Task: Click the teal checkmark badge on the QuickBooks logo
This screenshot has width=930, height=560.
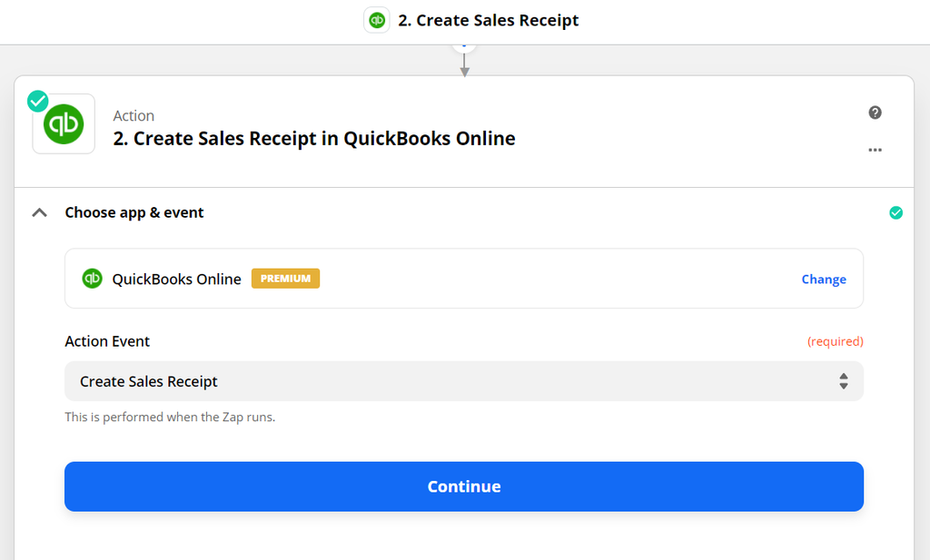Action: click(x=37, y=101)
